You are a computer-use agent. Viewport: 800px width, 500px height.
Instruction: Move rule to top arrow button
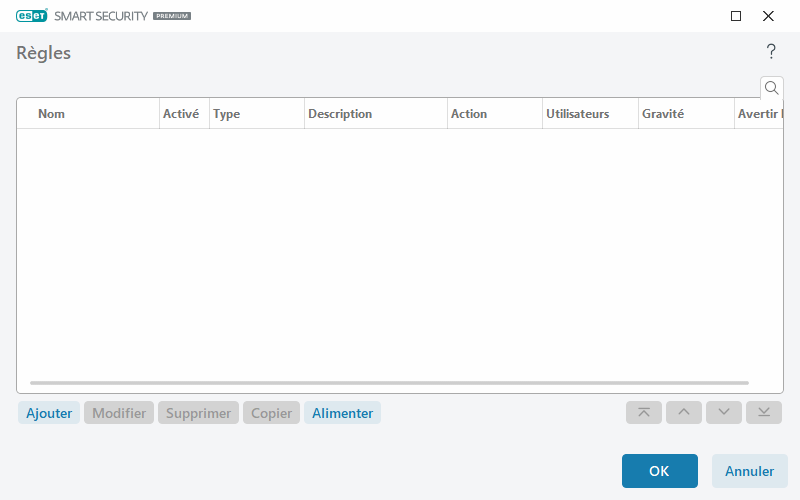[644, 412]
